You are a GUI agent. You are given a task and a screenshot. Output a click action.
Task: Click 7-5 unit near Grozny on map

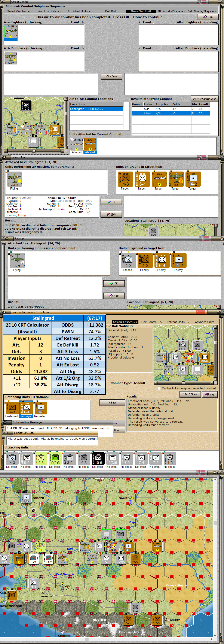tap(157, 620)
